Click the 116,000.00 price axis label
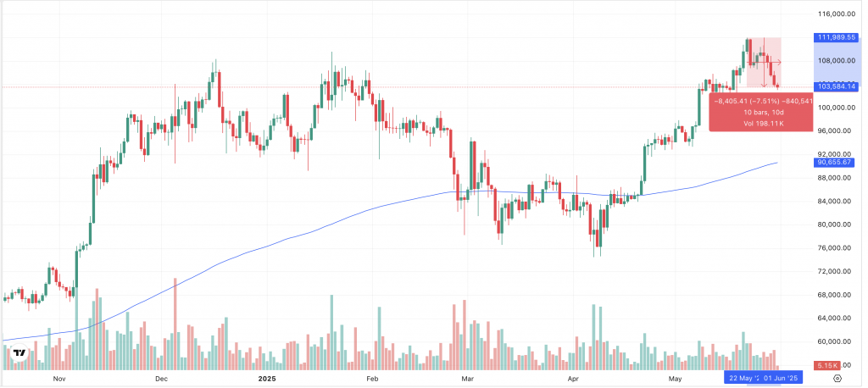The image size is (868, 388). point(835,14)
